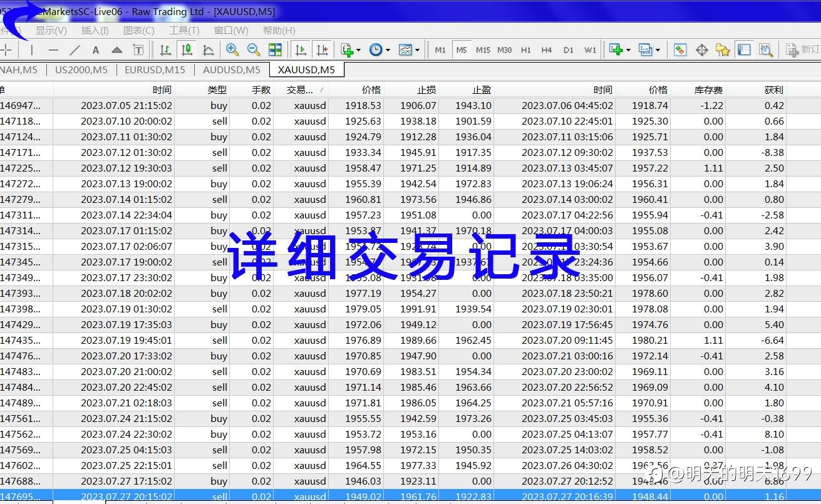Expand the profiles dropdown arrow
Viewport: 821px width, 504px height.
pos(657,50)
